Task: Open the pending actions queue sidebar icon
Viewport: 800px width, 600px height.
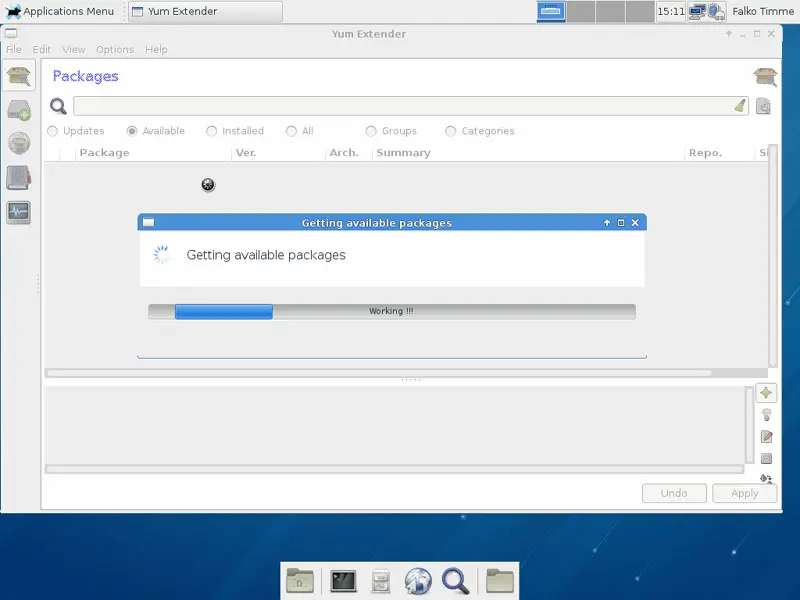Action: pyautogui.click(x=19, y=110)
